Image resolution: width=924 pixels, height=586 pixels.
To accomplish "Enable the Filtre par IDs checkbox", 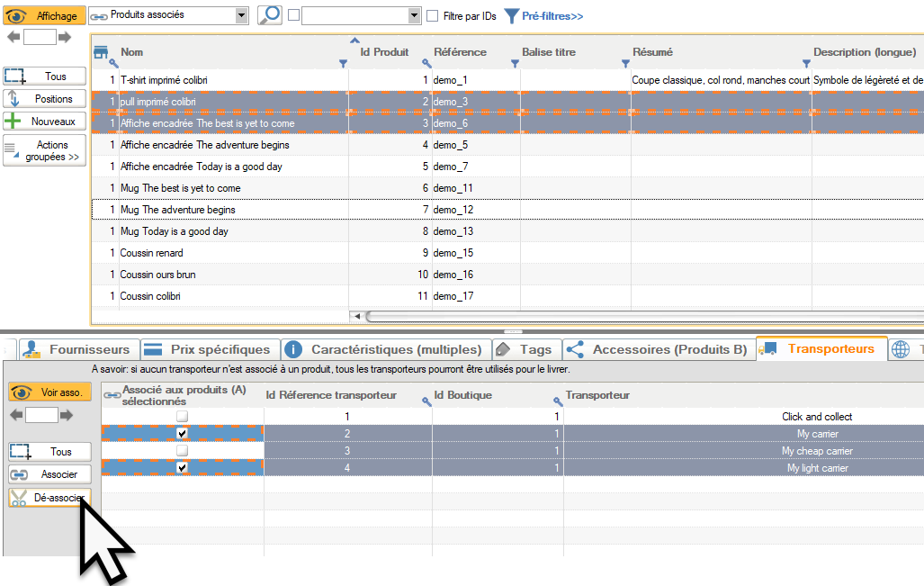I will click(x=433, y=16).
